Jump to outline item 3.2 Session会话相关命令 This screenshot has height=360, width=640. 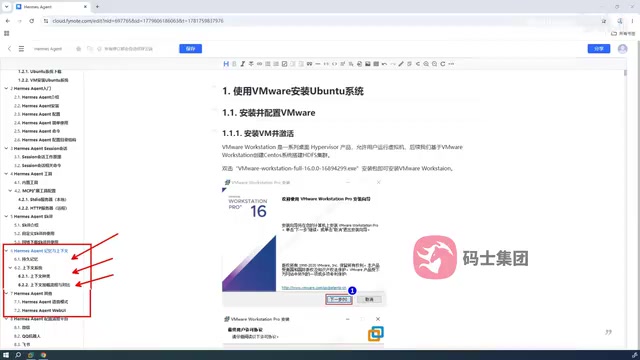coord(37,165)
